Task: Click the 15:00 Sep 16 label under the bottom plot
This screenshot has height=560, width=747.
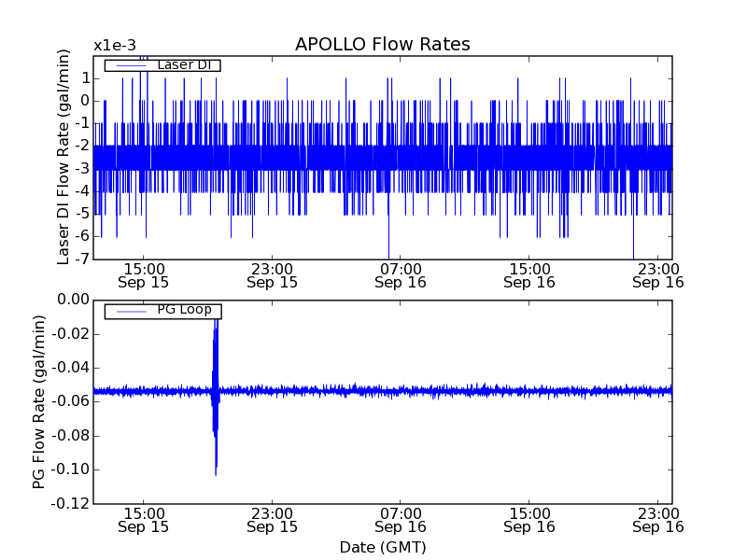Action: [x=529, y=521]
